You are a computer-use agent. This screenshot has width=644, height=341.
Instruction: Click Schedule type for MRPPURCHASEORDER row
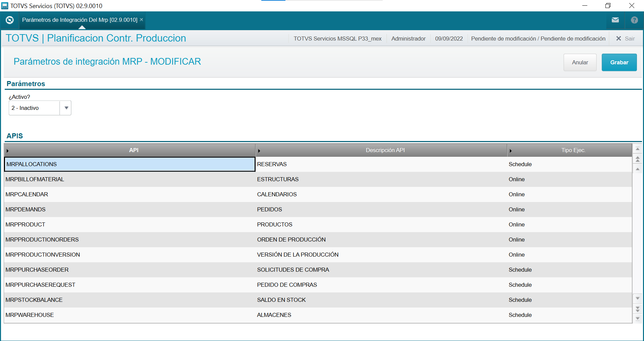(570, 270)
